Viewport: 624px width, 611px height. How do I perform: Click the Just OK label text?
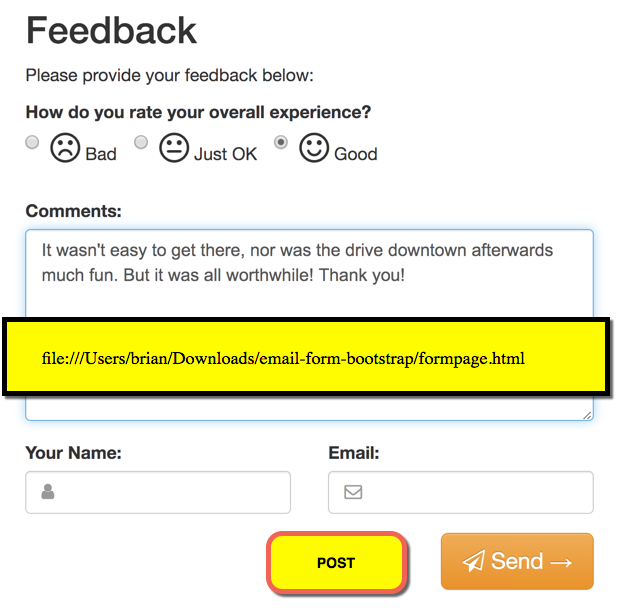click(226, 154)
